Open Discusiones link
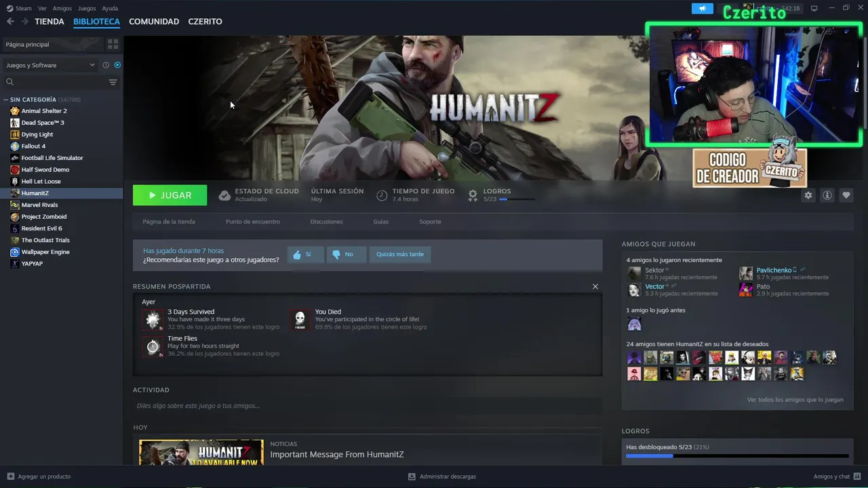Screen dimensions: 868x488 click(327, 222)
